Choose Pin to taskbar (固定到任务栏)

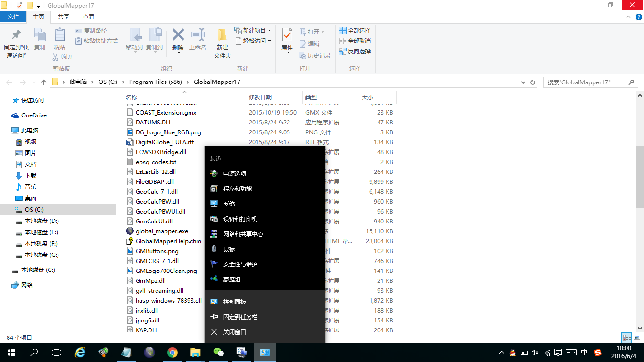(265, 317)
